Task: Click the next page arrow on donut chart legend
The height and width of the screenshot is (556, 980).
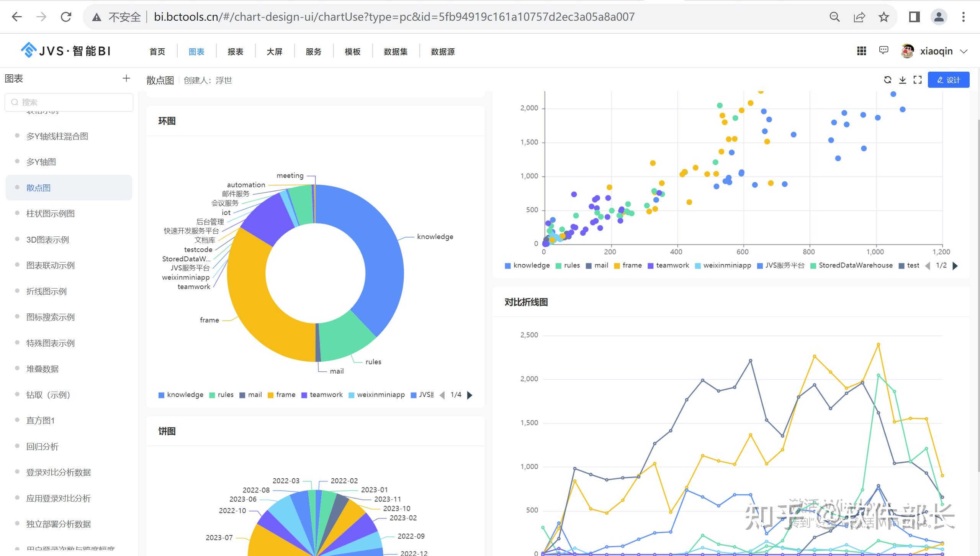Action: 472,394
